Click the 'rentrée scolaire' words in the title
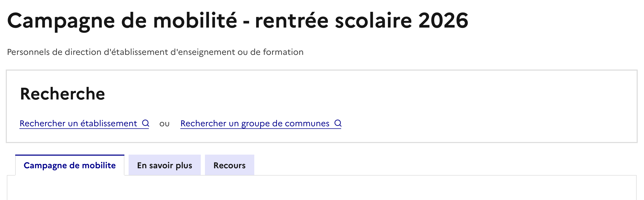644x200 pixels. point(333,21)
